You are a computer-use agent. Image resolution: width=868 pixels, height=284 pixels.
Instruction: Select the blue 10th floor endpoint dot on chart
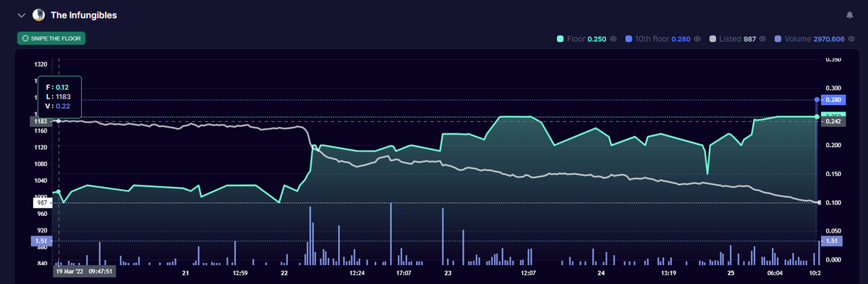coord(817,99)
